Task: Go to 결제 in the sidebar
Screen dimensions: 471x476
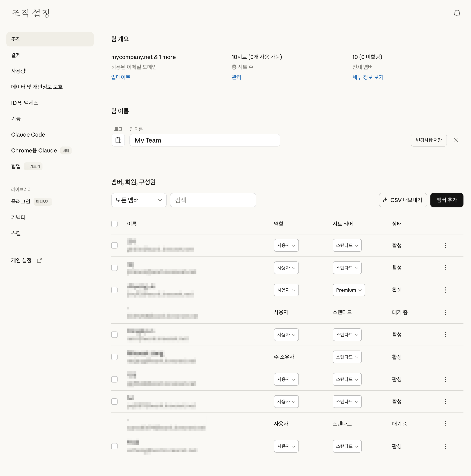Action: pyautogui.click(x=16, y=55)
